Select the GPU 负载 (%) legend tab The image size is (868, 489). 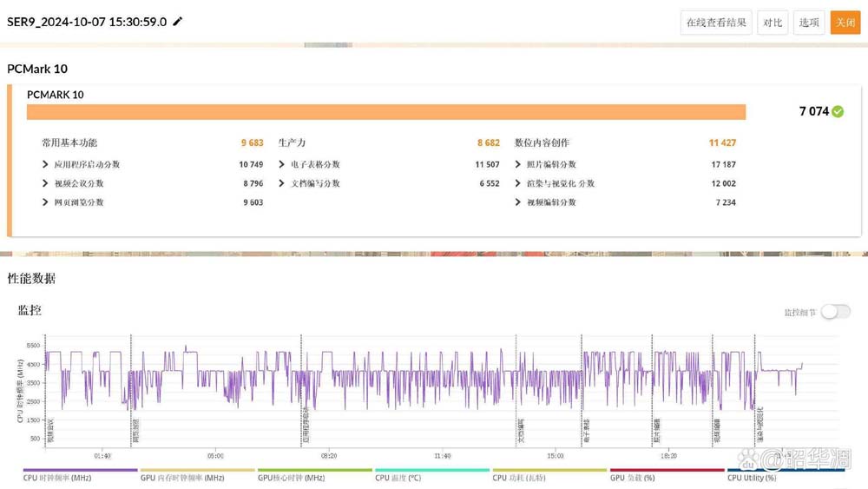tap(667, 475)
